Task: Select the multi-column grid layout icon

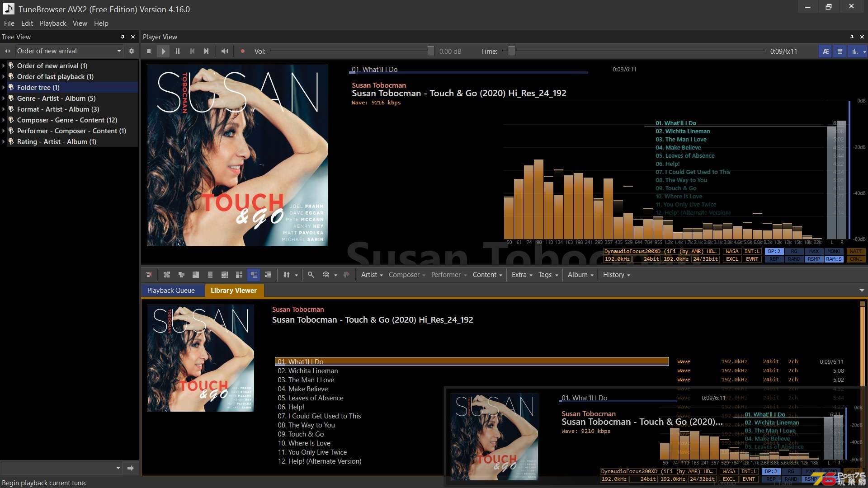Action: tap(225, 275)
